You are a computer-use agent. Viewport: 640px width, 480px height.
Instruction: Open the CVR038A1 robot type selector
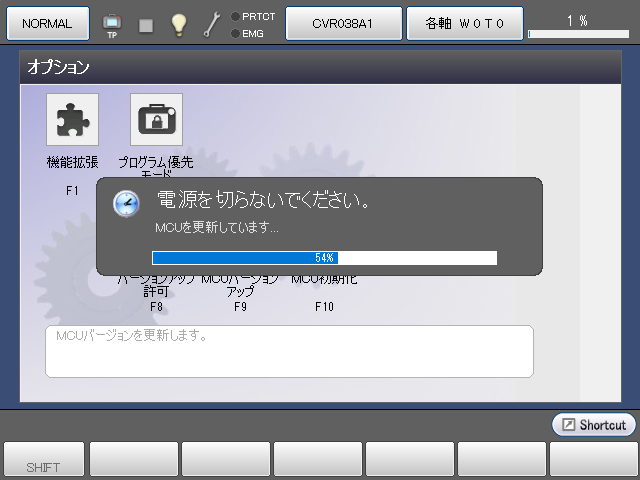[343, 23]
